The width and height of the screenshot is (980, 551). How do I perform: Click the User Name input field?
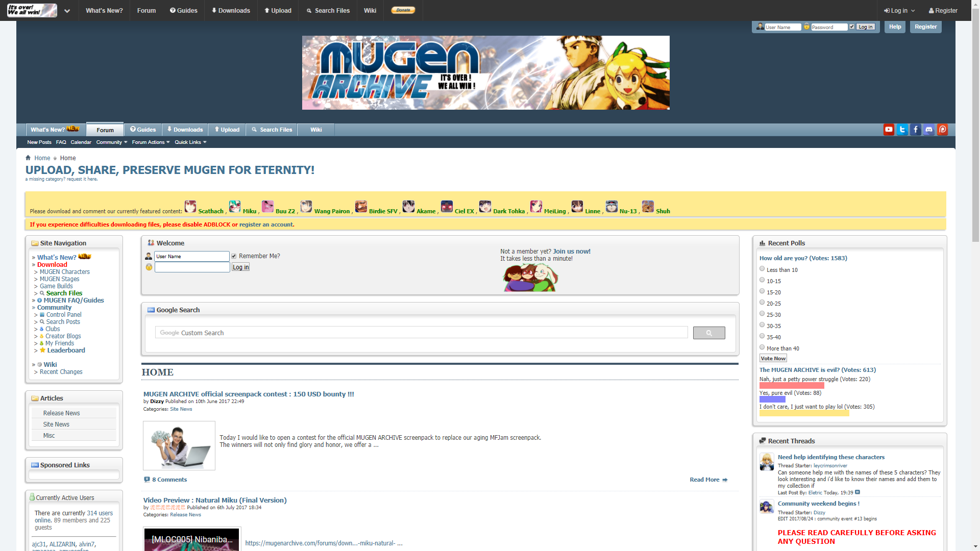[191, 256]
